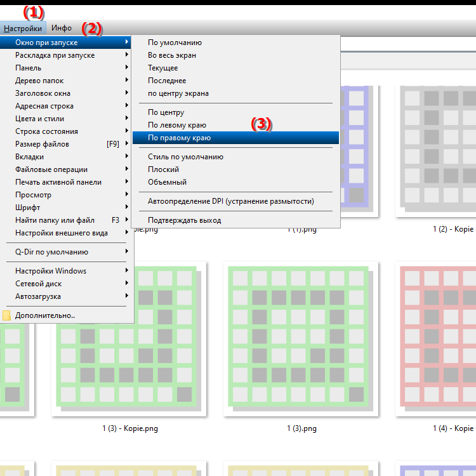Select the red thumbnail 1 (4) - Kopie
The height and width of the screenshot is (476, 476).
(x=436, y=339)
